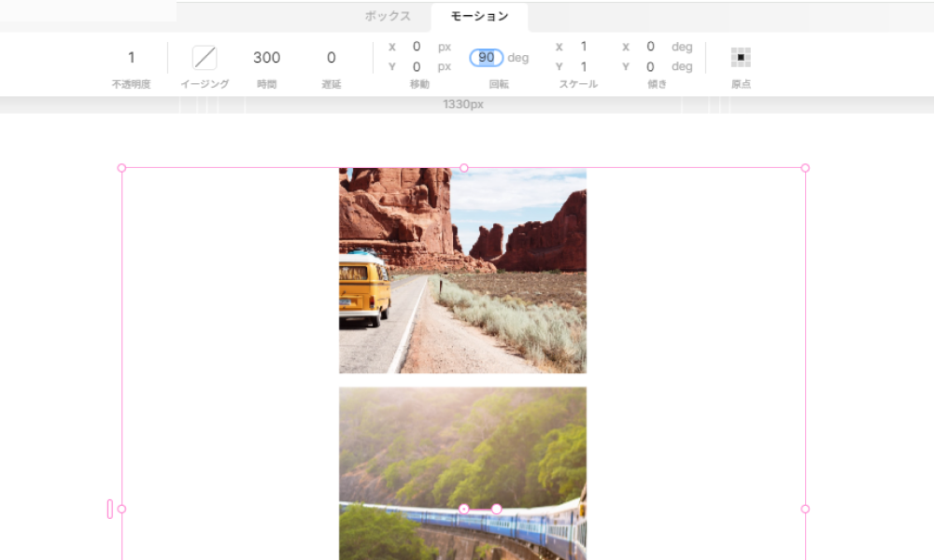Click the rotation handle over the train image

pyautogui.click(x=497, y=509)
